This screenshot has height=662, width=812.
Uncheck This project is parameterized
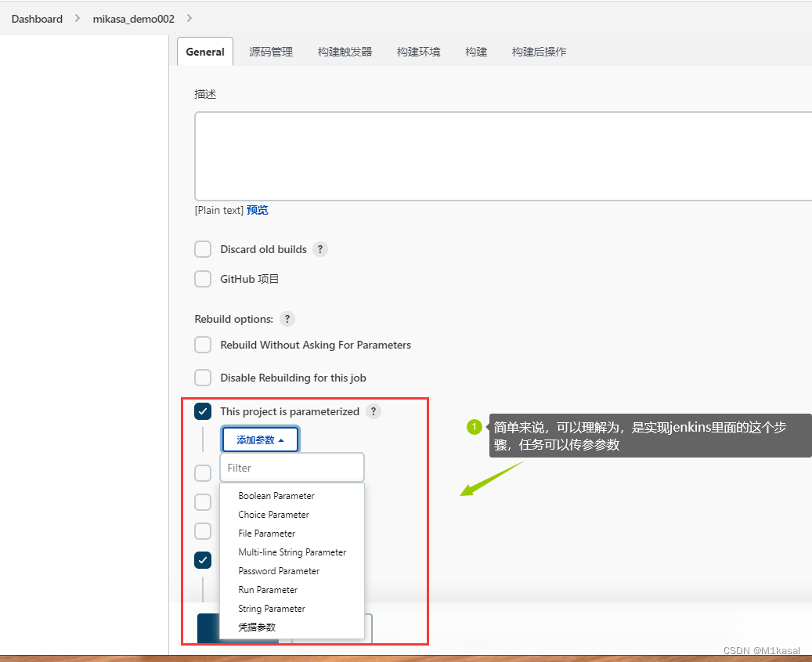point(203,411)
